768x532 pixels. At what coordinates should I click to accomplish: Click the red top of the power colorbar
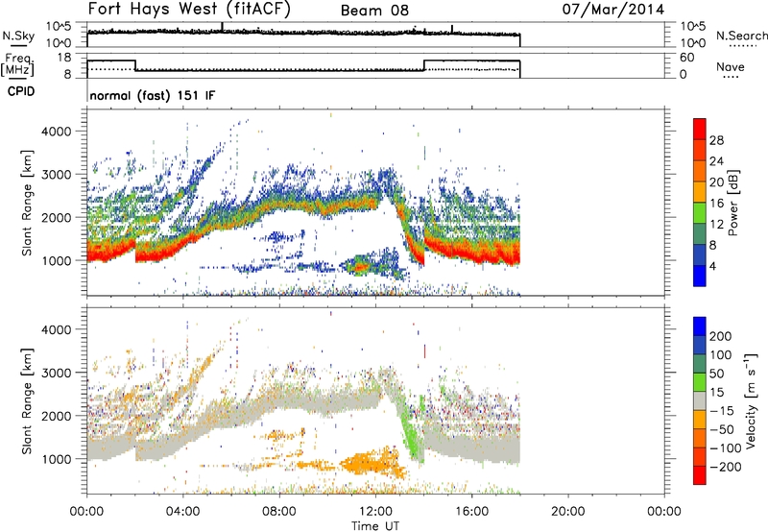(700, 129)
